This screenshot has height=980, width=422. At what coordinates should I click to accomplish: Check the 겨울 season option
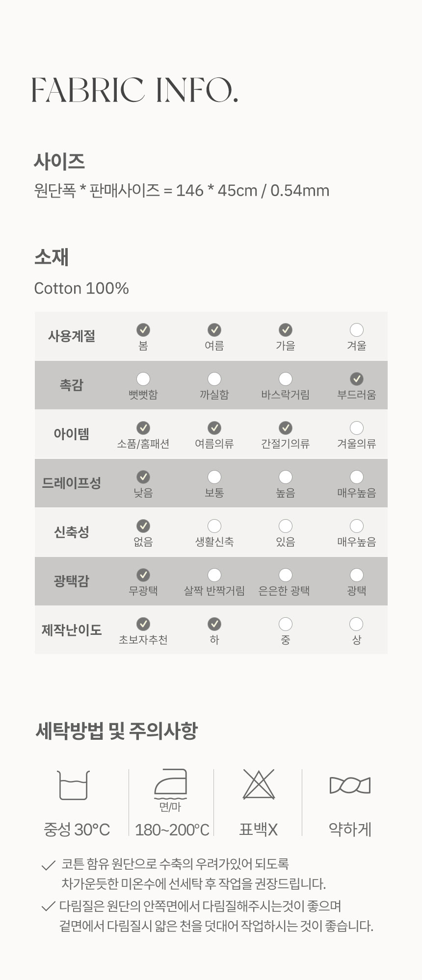[357, 330]
